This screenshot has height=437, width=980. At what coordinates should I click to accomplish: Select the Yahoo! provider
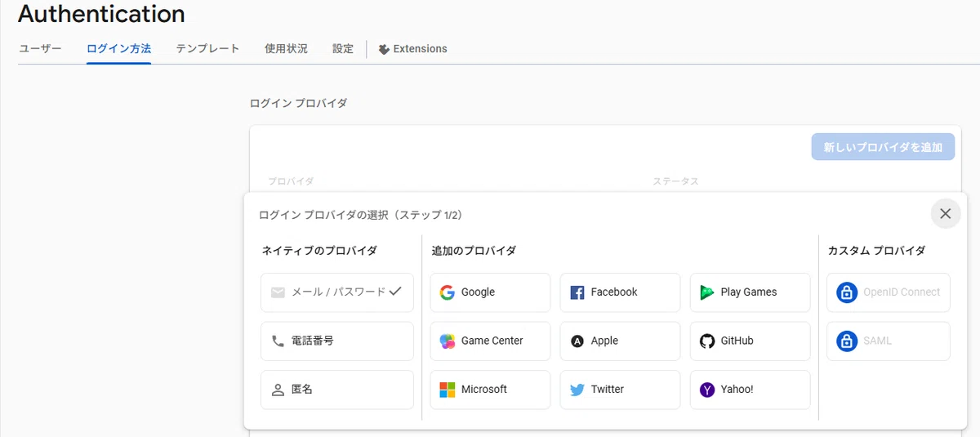click(x=750, y=390)
